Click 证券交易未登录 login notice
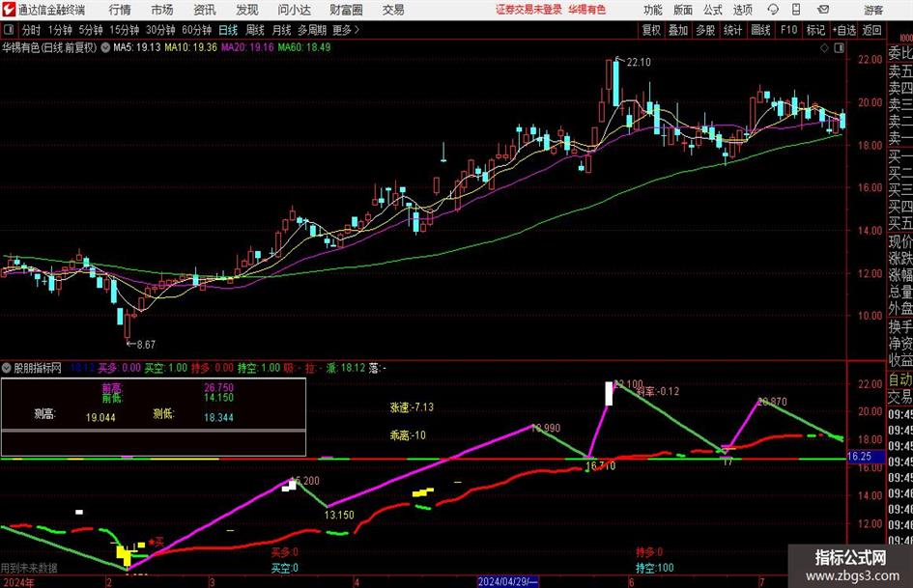Screen dimensions: 913x588 point(528,10)
